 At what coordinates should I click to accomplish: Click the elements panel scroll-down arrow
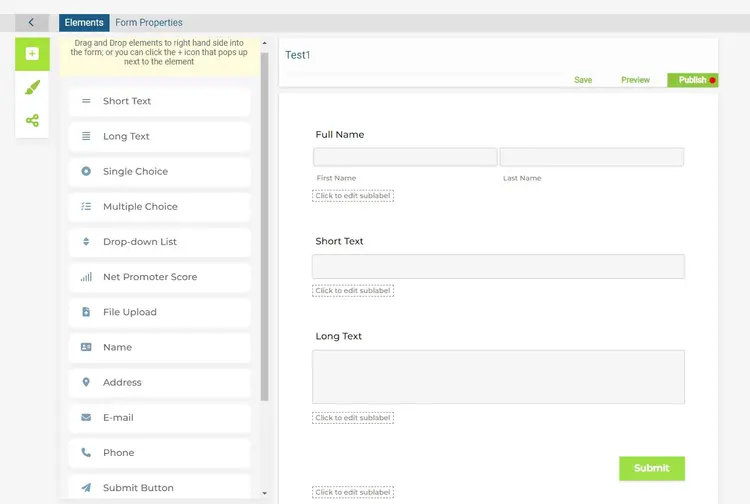(x=265, y=493)
